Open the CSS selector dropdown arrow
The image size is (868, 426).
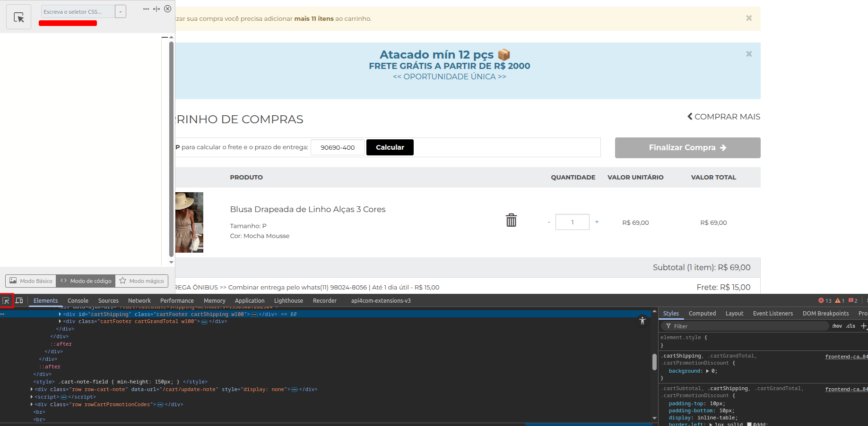121,12
